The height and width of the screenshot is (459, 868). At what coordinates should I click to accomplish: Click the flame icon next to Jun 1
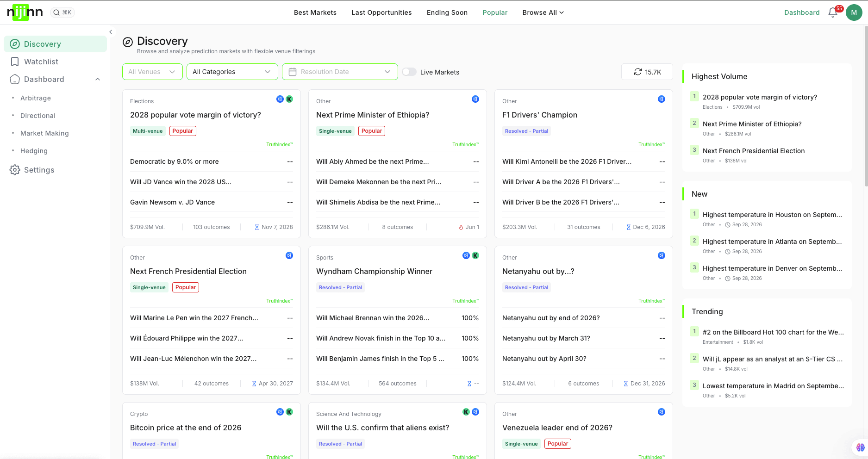[461, 227]
